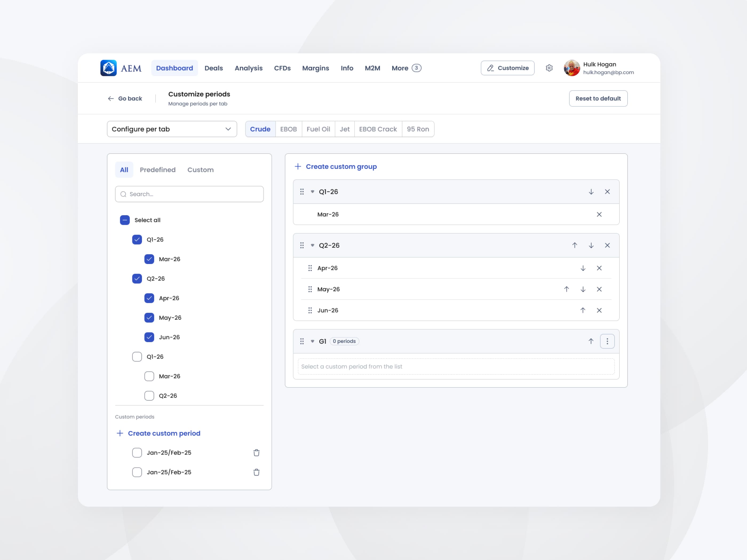This screenshot has width=747, height=560.
Task: Uncheck the Apr-26 checkbox
Action: (149, 298)
